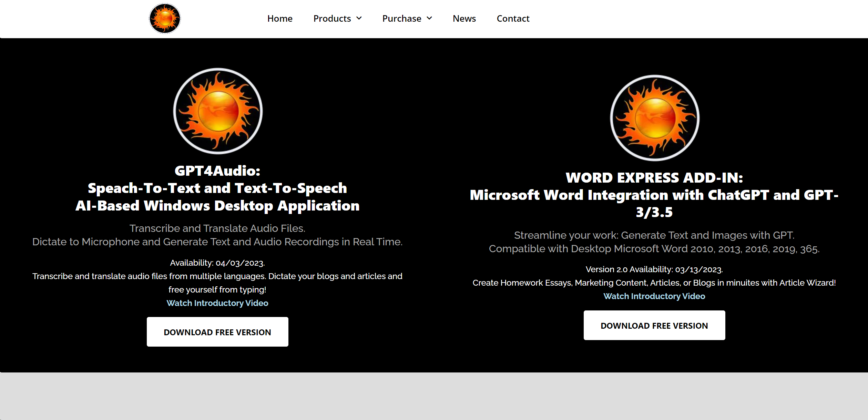Image resolution: width=868 pixels, height=420 pixels.
Task: Click the sun logo in the header
Action: click(165, 19)
